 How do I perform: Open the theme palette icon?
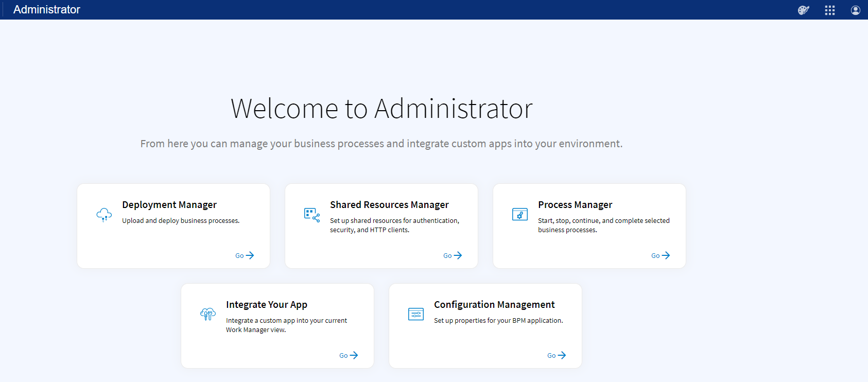point(803,10)
